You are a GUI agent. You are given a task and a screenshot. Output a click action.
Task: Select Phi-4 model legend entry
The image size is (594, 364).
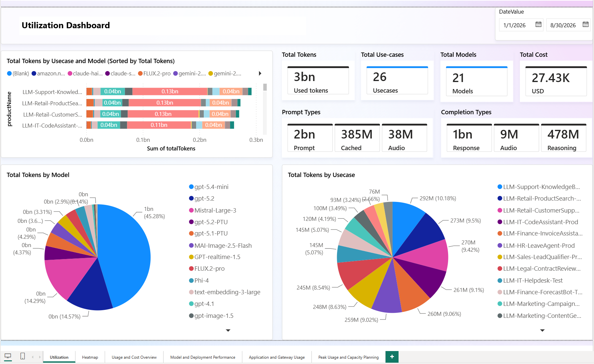(x=199, y=281)
